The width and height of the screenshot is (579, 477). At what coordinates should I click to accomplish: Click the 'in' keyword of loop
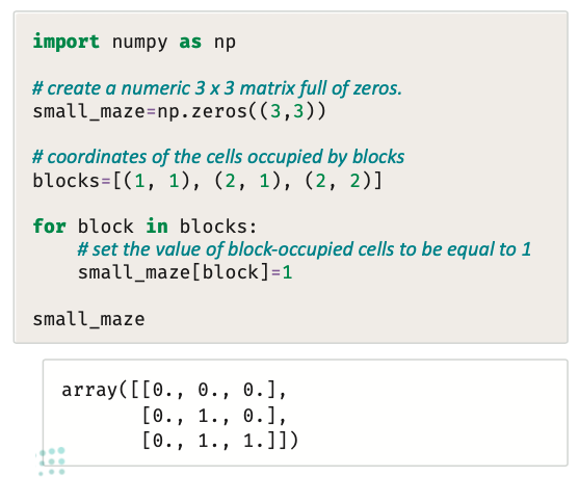point(157,226)
